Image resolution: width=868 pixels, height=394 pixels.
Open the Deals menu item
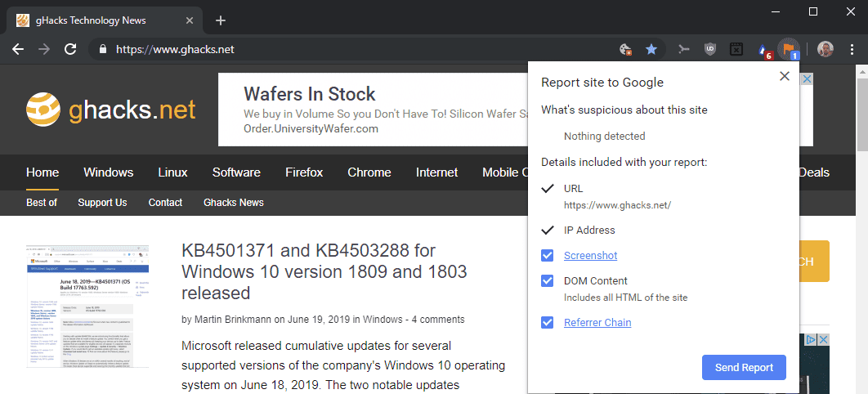coord(814,172)
